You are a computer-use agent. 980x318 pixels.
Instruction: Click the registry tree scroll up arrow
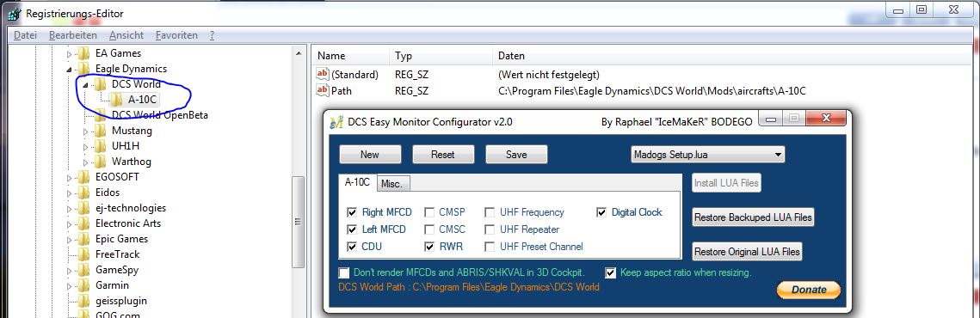(x=299, y=54)
